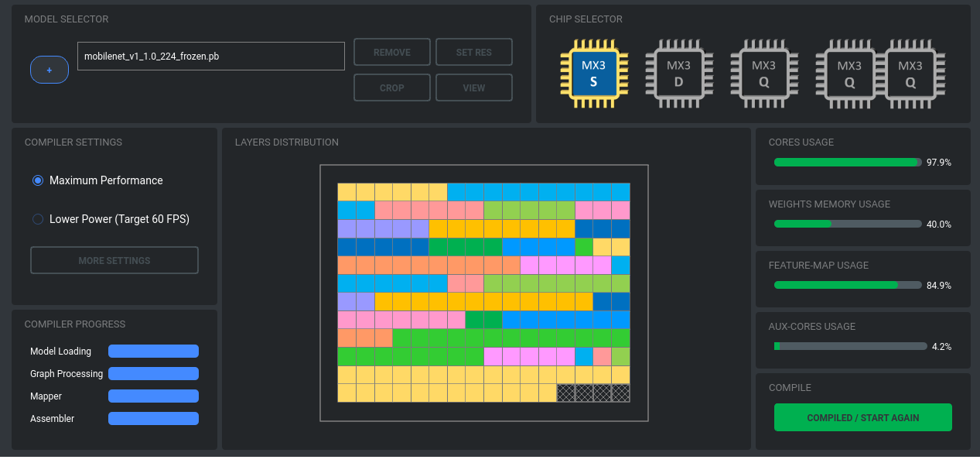Select the MX3 D chip icon

(678, 74)
